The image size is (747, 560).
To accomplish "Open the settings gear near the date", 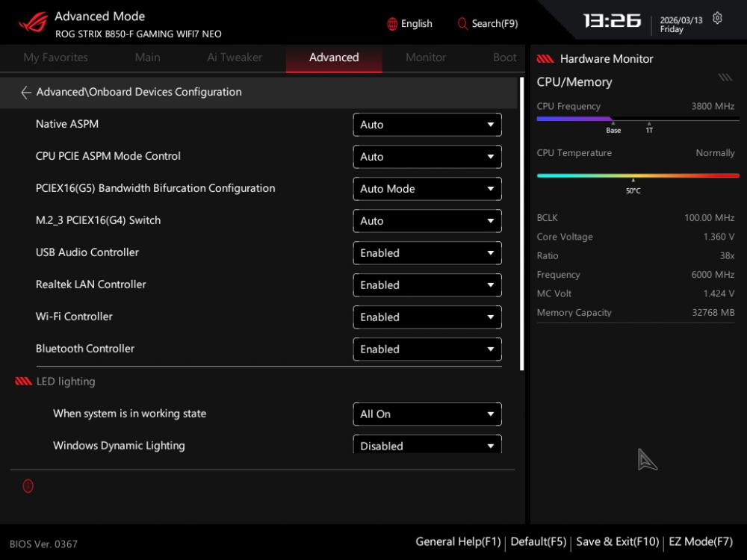I will pyautogui.click(x=717, y=18).
